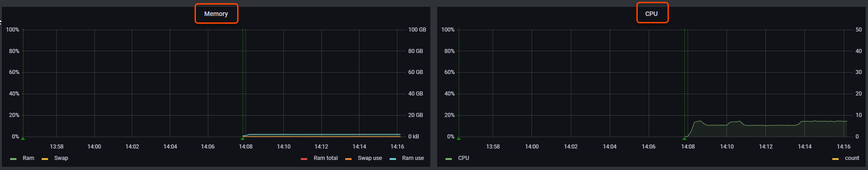This screenshot has height=170, width=868.
Task: Click the red Ram total color swatch
Action: [x=304, y=159]
